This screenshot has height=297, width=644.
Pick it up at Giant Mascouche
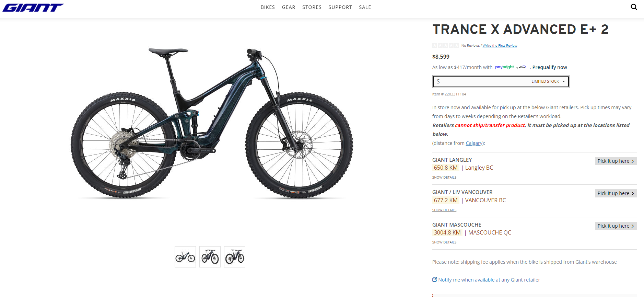point(616,226)
